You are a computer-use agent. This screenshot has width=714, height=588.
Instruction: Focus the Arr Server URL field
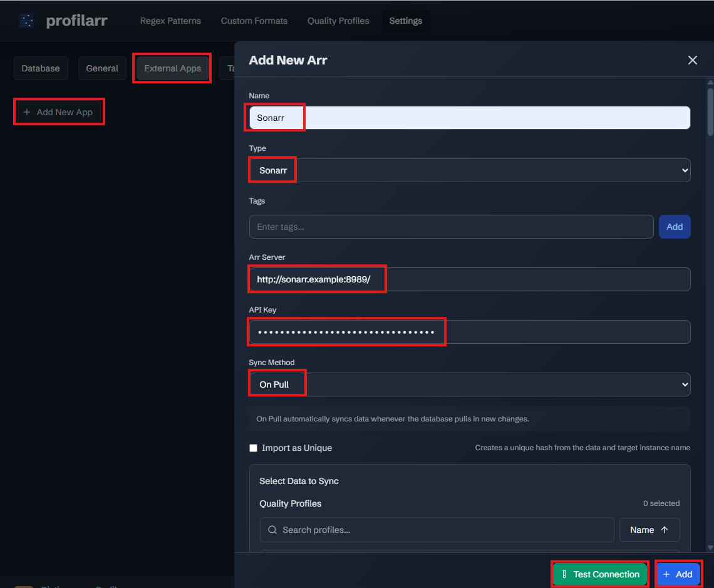click(x=470, y=279)
